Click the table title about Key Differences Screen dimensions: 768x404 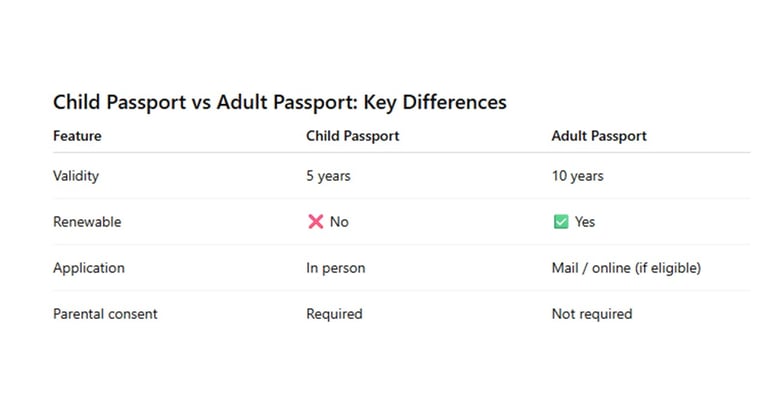[x=279, y=102]
